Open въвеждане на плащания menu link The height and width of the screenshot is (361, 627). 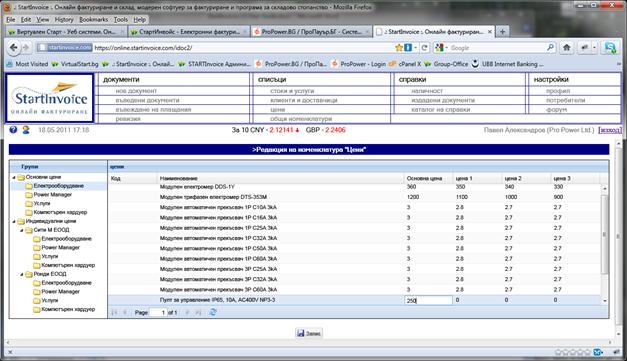click(x=154, y=110)
